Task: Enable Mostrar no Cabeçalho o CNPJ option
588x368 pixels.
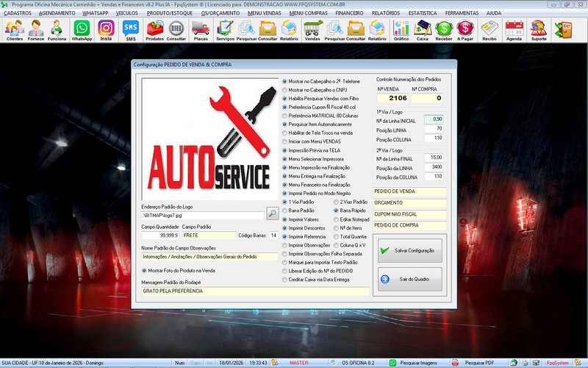Action: (x=285, y=90)
